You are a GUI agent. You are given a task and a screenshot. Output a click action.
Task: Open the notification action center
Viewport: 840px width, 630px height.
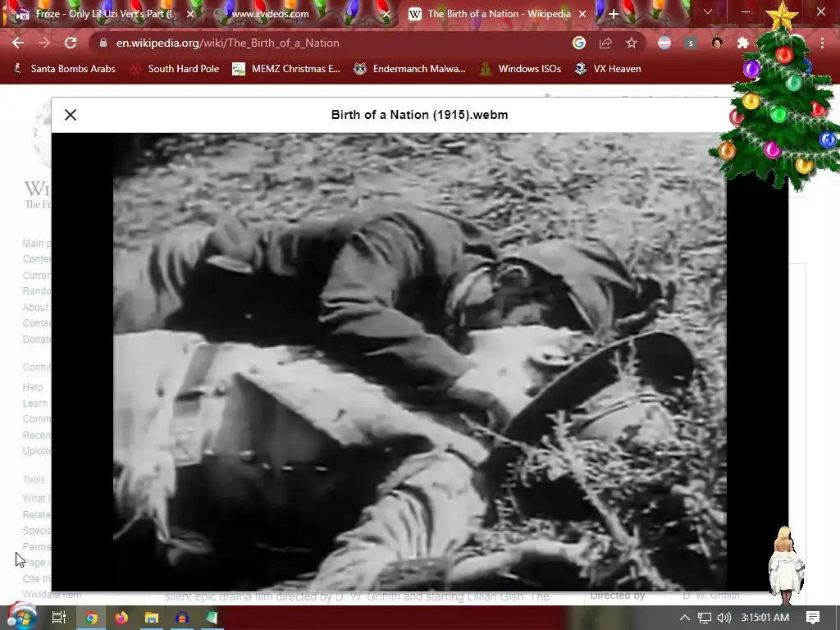[813, 618]
